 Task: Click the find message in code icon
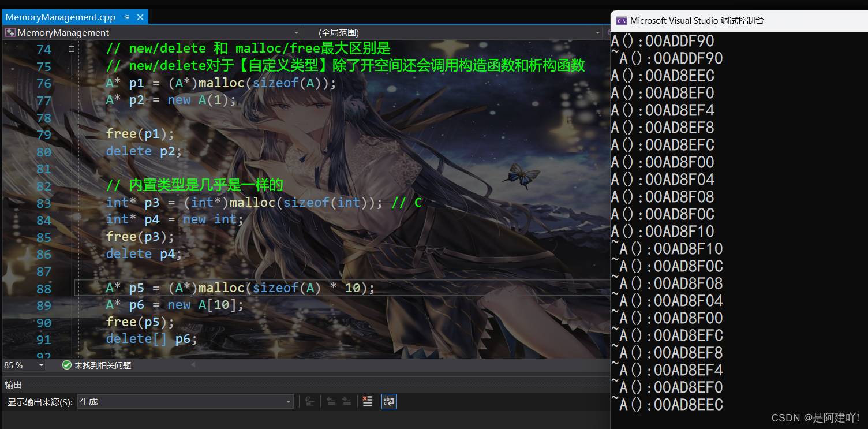click(310, 402)
